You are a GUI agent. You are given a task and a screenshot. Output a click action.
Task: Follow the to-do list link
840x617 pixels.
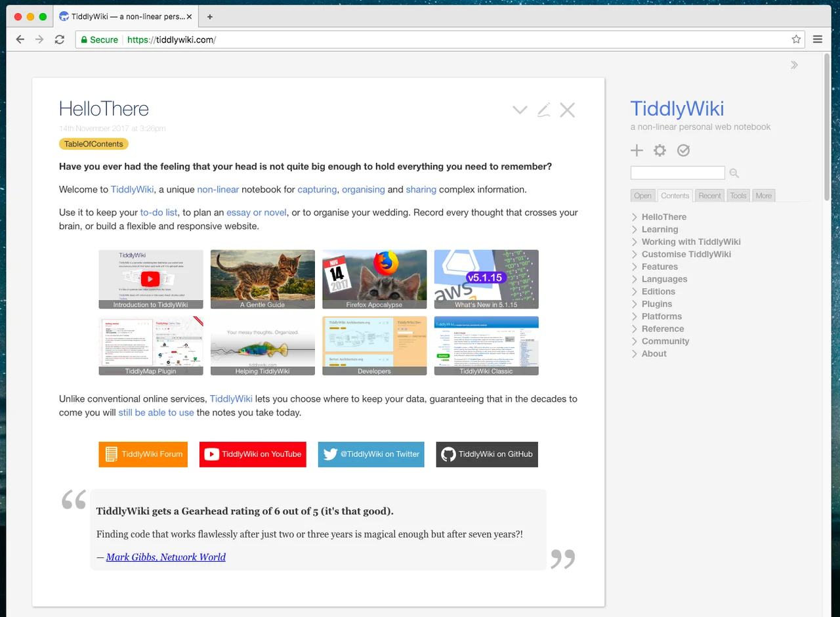coord(159,213)
